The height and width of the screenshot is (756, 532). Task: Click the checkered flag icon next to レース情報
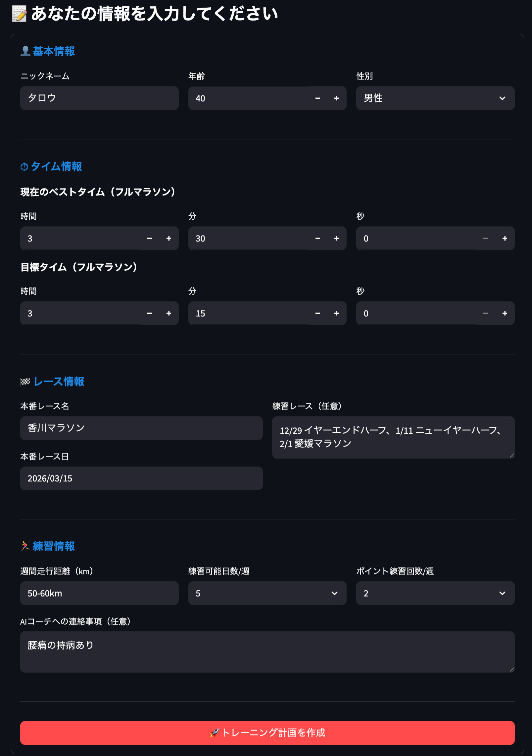pos(25,382)
